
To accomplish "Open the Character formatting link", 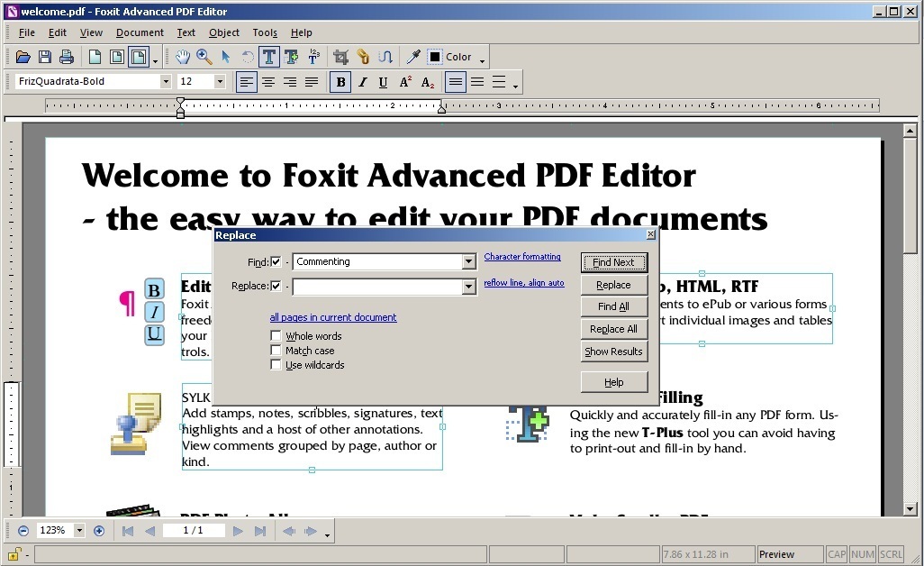I will point(522,257).
